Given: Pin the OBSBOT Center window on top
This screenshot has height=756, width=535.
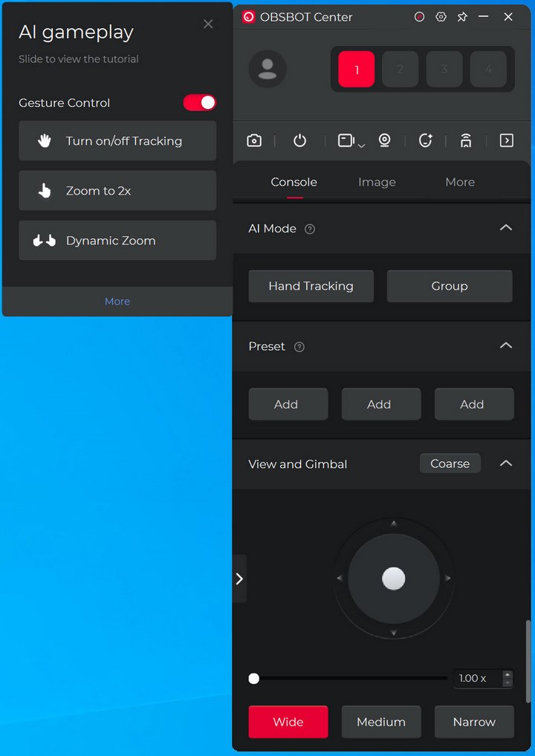Looking at the screenshot, I should pyautogui.click(x=462, y=16).
